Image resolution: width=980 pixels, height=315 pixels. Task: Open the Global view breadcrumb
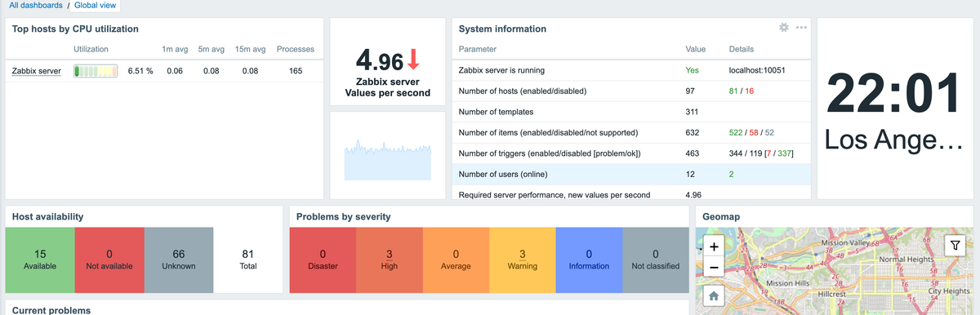[x=95, y=5]
